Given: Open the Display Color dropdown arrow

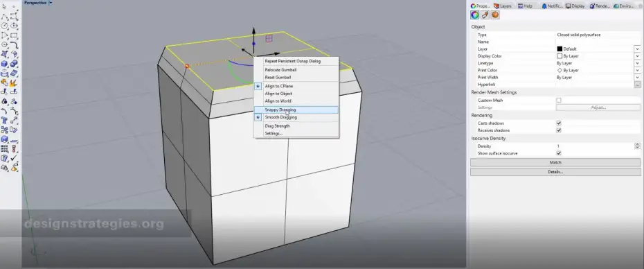Looking at the screenshot, I should (637, 56).
